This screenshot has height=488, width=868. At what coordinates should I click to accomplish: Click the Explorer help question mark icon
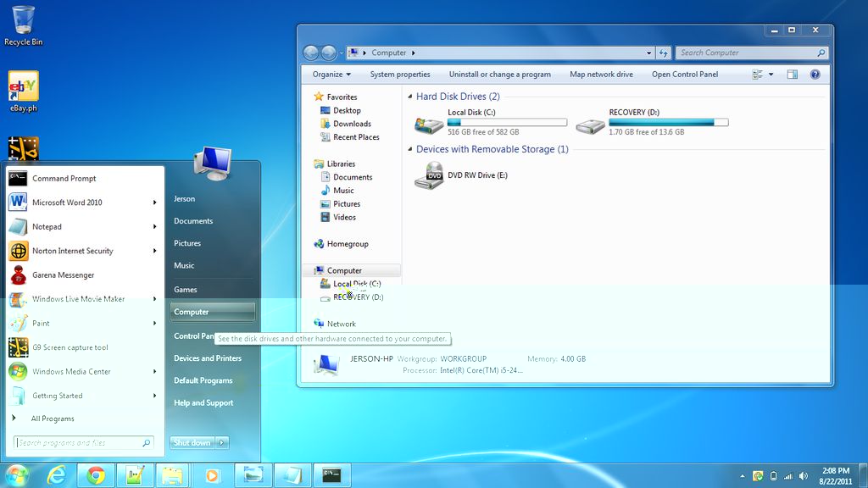pyautogui.click(x=815, y=75)
